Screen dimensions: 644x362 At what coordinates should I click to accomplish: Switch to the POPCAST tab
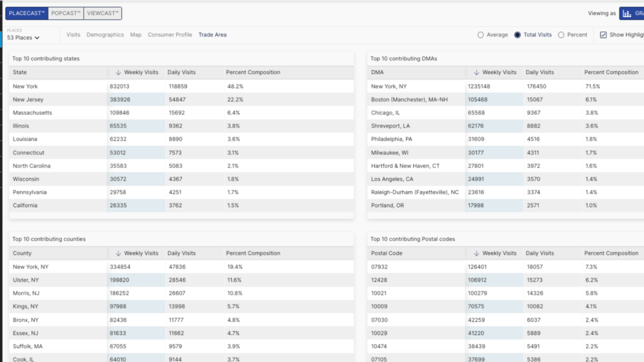click(x=66, y=13)
